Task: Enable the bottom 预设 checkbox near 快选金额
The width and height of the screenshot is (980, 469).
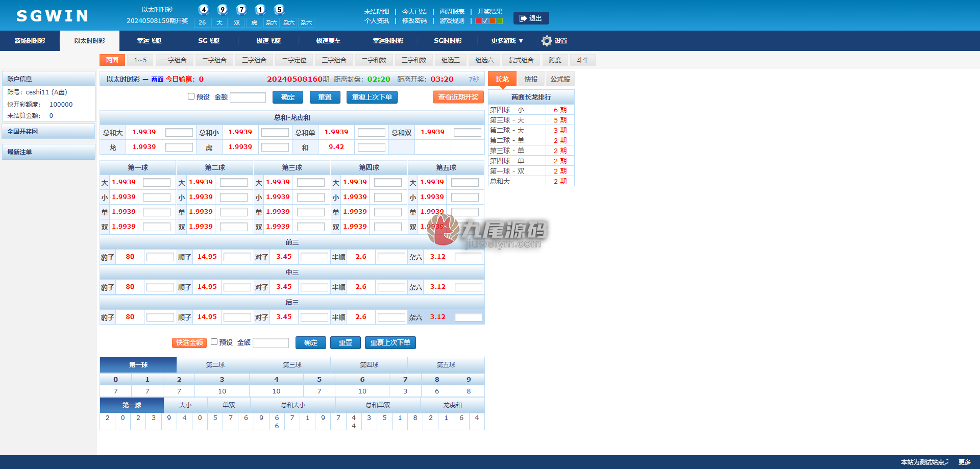Action: (x=214, y=341)
